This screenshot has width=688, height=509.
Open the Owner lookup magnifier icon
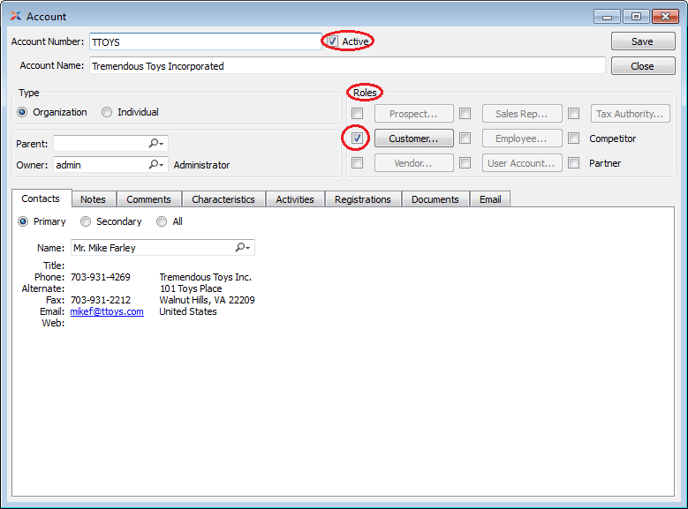tap(156, 165)
